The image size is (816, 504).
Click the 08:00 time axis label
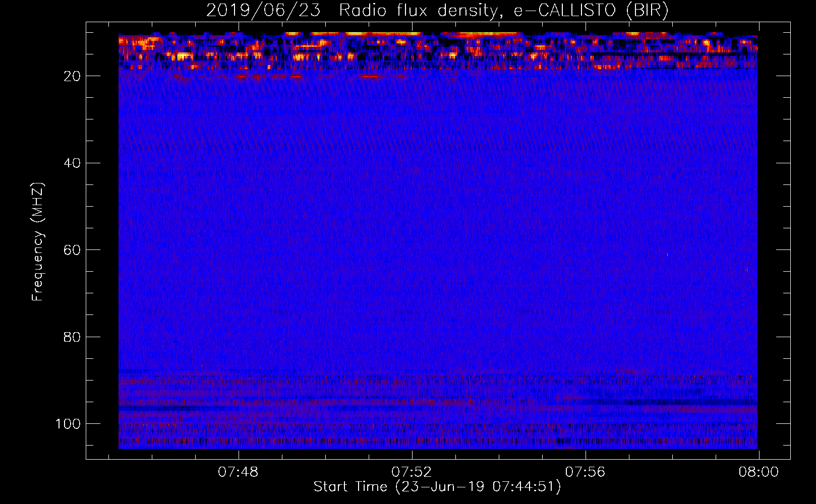click(x=759, y=472)
